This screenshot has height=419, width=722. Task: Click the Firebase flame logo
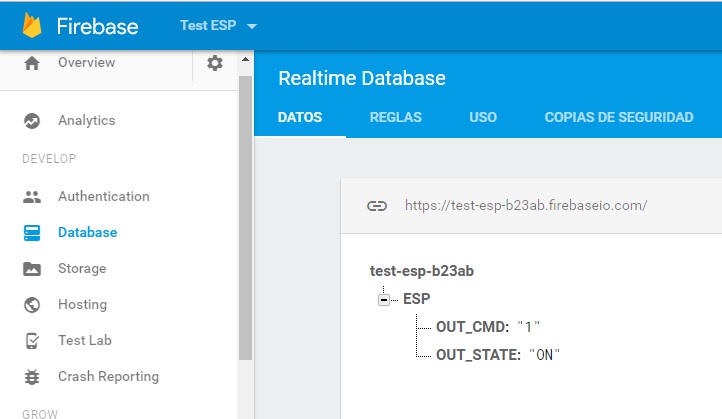(x=33, y=24)
